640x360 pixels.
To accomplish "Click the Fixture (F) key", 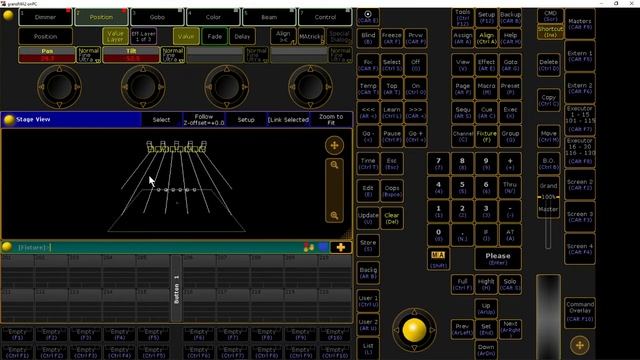I will tap(486, 136).
